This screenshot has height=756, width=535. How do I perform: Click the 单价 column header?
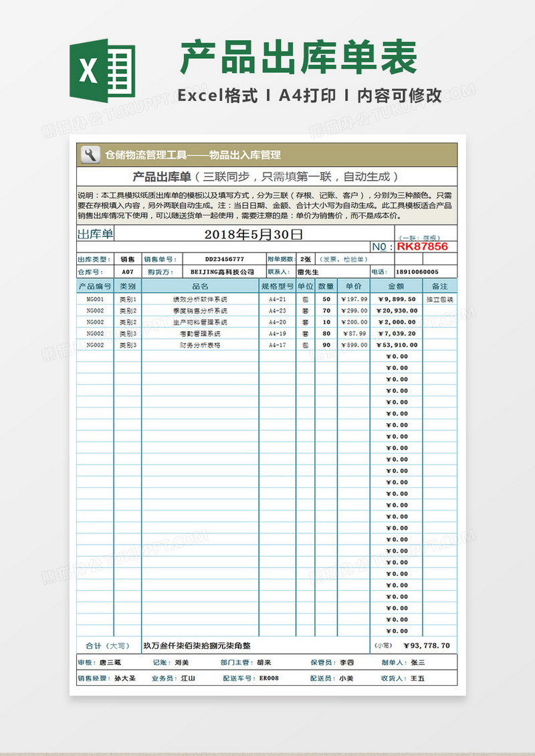354,286
